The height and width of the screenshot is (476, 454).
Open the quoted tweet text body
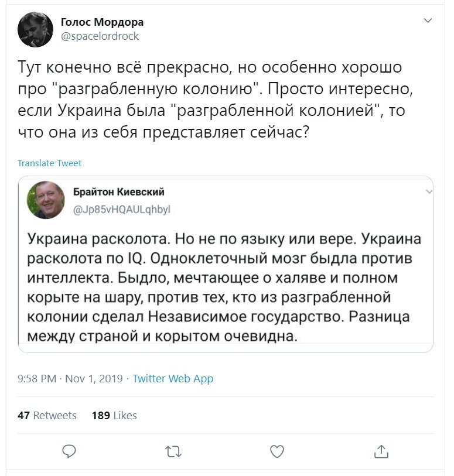[x=224, y=287]
